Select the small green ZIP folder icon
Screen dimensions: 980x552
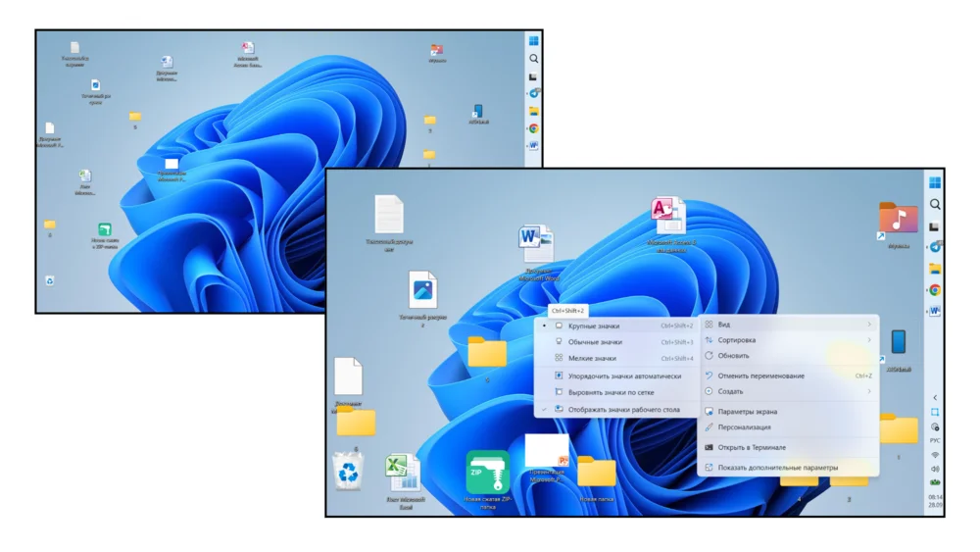tap(105, 229)
